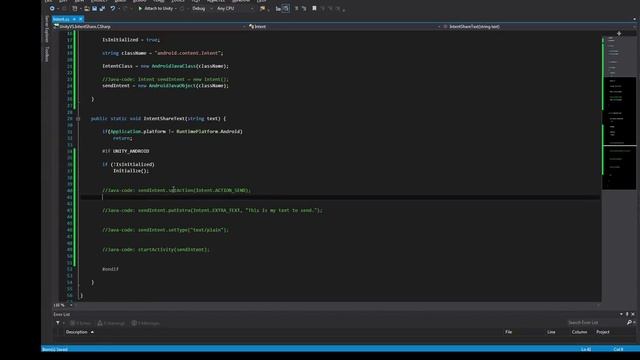This screenshot has height=360, width=640.
Task: Split the editor with the top-right splitter icon
Action: [619, 33]
